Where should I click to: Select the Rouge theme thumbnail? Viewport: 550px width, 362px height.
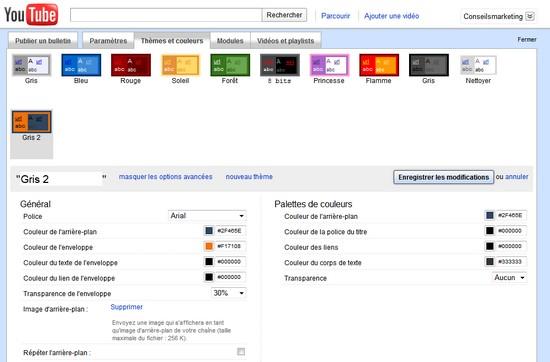[131, 65]
